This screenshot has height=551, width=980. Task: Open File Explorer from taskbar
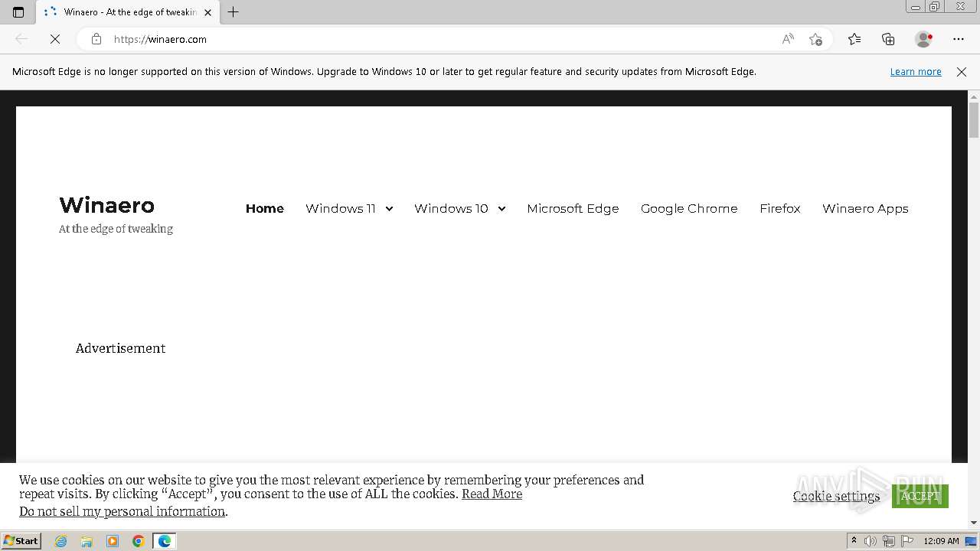coord(87,541)
